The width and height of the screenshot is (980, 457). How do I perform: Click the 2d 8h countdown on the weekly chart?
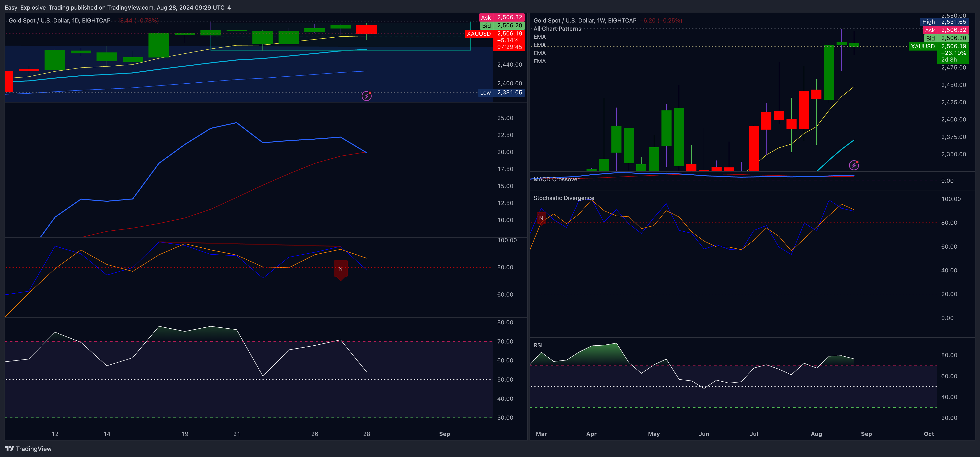coord(949,60)
